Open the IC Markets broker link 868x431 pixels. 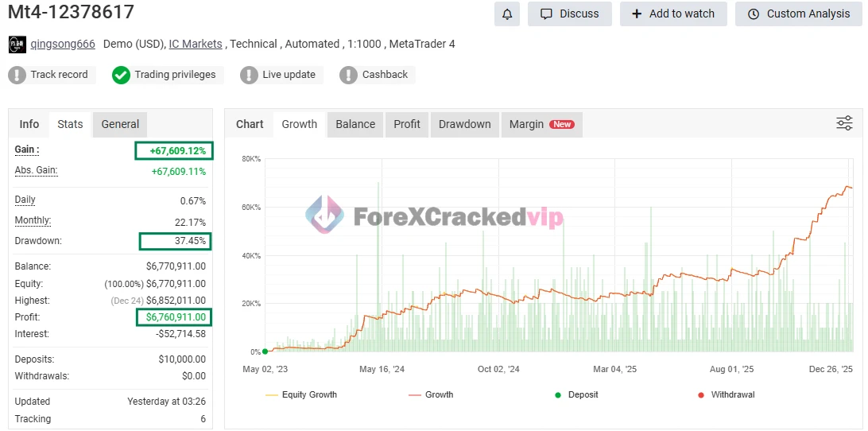point(196,45)
